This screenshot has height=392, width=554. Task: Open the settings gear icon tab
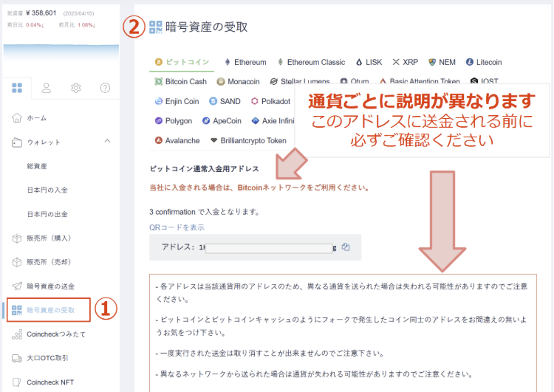pos(75,89)
